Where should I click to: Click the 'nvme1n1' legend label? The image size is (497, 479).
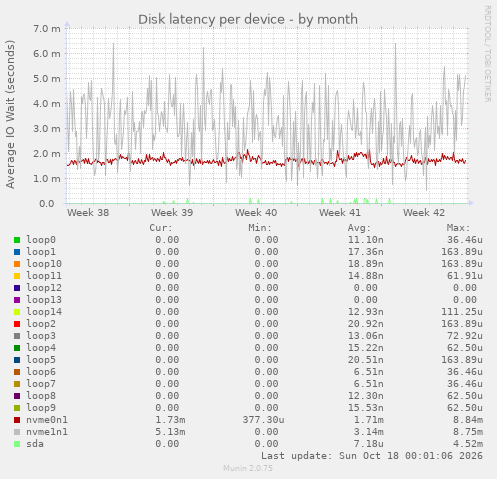point(47,432)
